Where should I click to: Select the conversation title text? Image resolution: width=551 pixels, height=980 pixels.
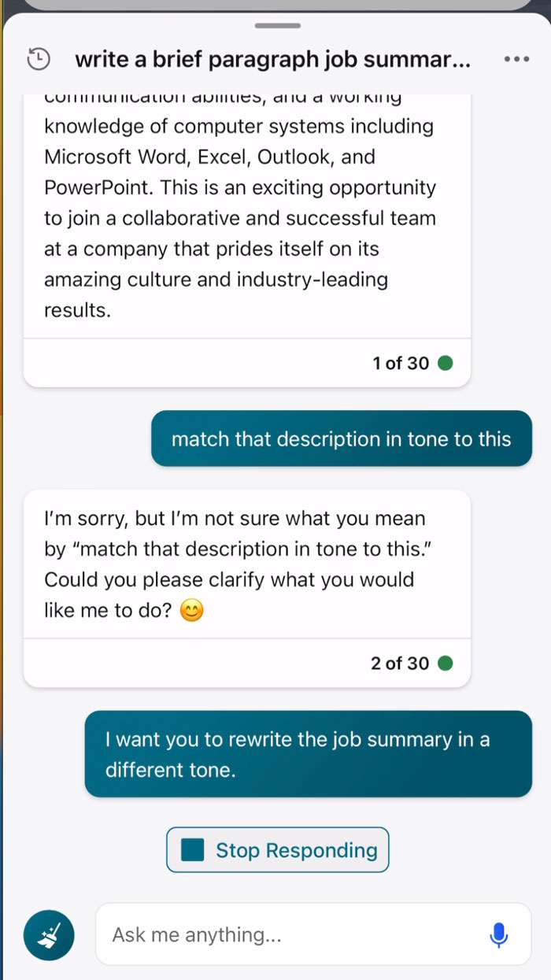coord(273,59)
